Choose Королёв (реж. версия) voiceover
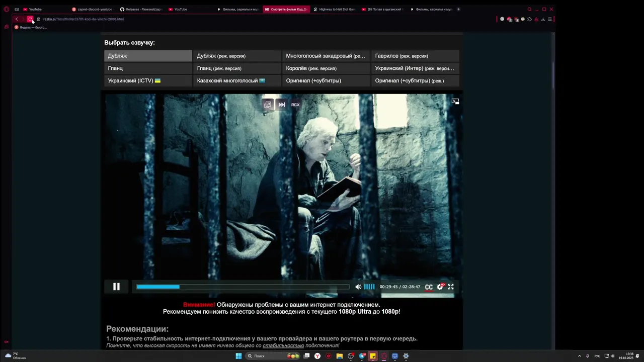The image size is (644, 362). (326, 68)
